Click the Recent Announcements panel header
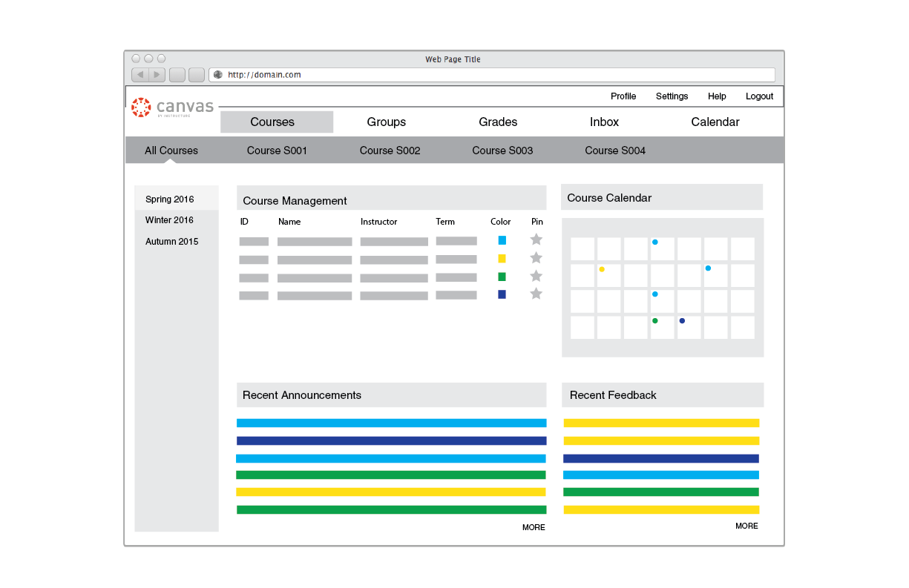This screenshot has width=909, height=588. (x=392, y=395)
